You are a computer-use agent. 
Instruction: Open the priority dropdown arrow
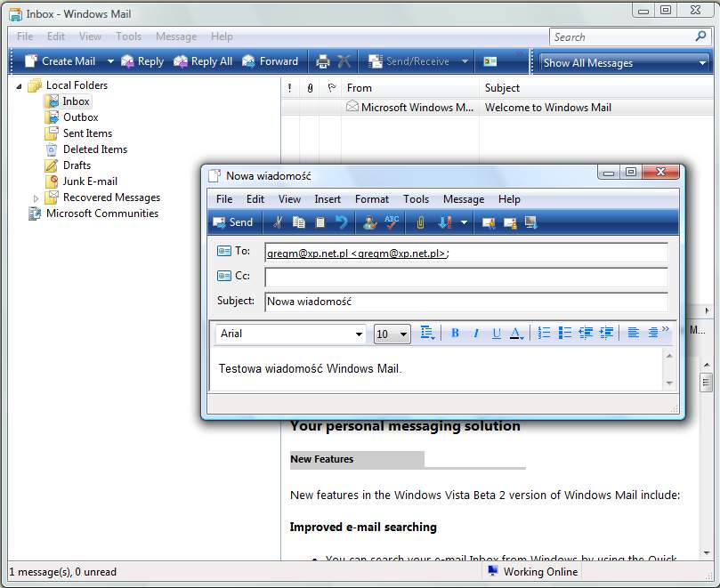click(465, 223)
